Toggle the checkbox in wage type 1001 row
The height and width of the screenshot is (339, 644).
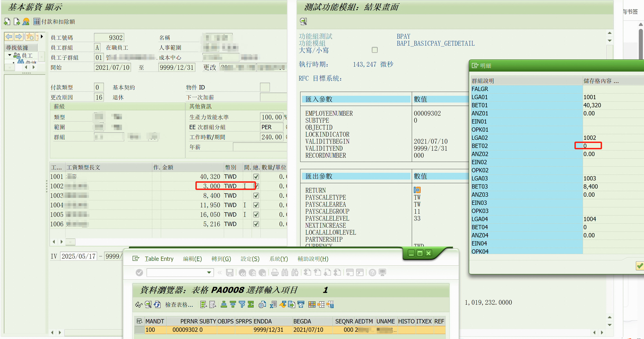[x=256, y=177]
